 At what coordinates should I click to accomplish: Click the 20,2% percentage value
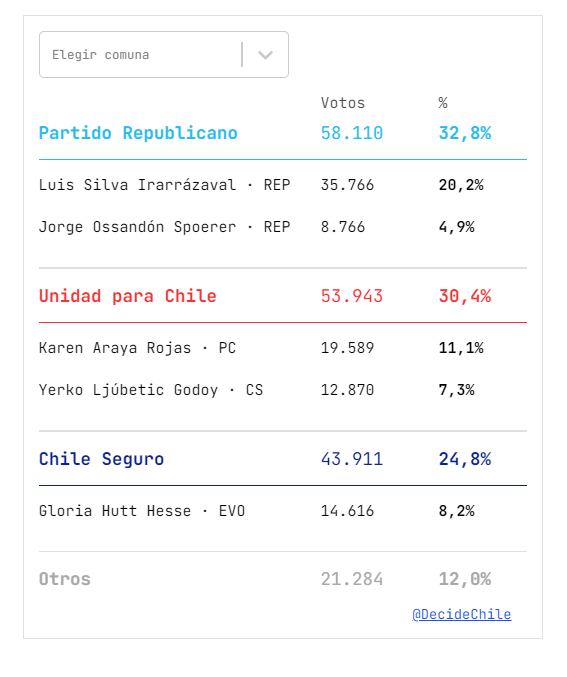(461, 185)
